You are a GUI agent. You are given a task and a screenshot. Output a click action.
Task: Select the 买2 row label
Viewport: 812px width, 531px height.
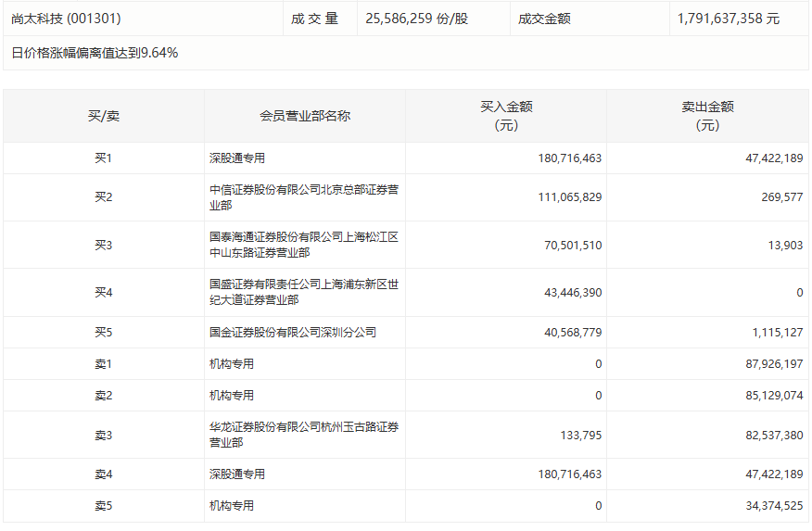coord(104,197)
